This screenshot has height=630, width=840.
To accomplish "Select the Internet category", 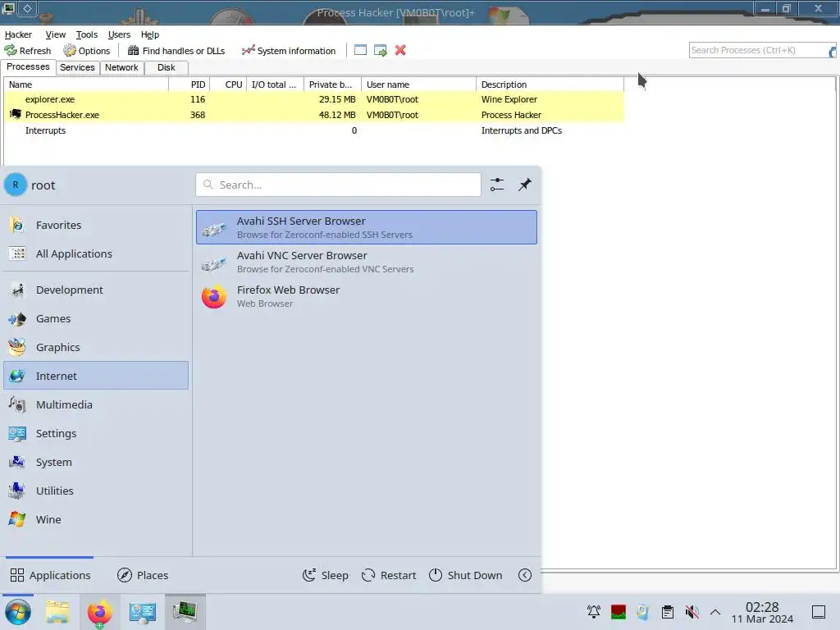I will (96, 376).
